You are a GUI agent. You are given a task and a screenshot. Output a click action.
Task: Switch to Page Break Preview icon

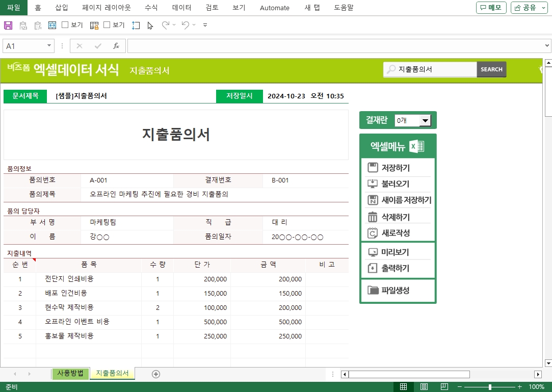pyautogui.click(x=444, y=387)
